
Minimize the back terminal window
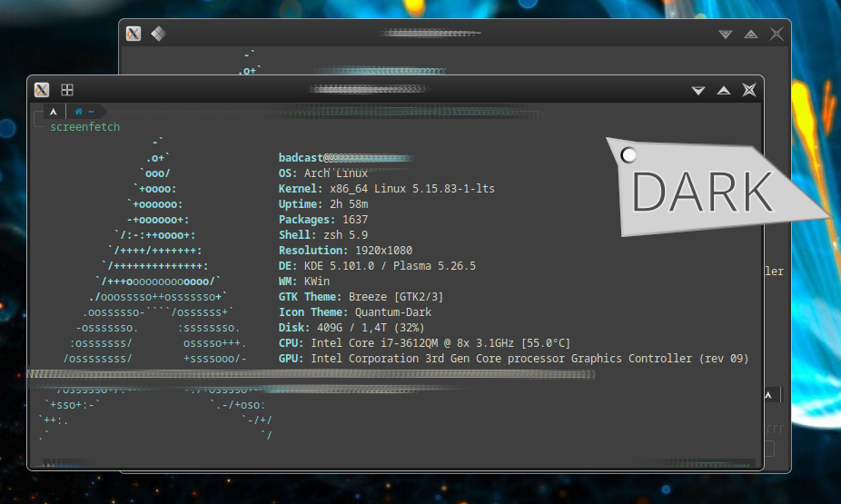point(725,34)
